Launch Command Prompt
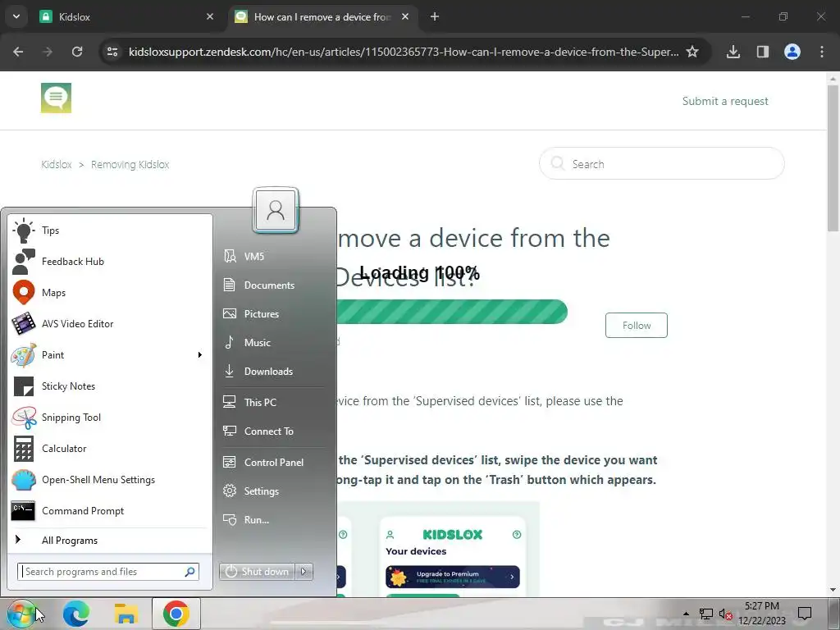 (110, 511)
